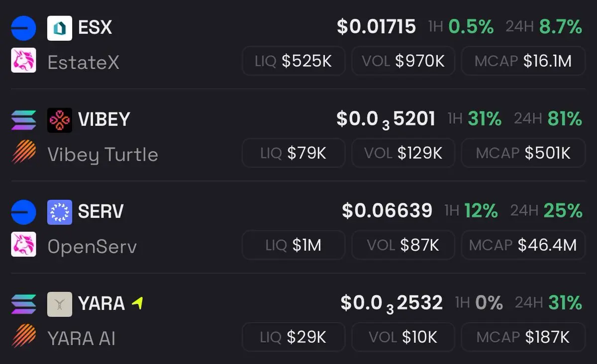597x364 pixels.
Task: Open the OpenServ token name
Action: pyautogui.click(x=92, y=247)
